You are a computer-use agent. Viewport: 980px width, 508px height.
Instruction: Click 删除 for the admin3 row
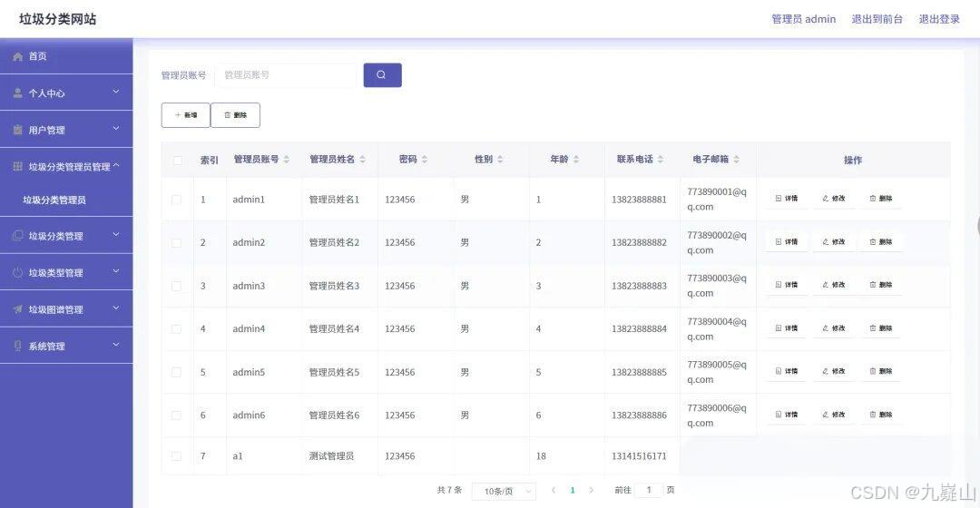(880, 285)
